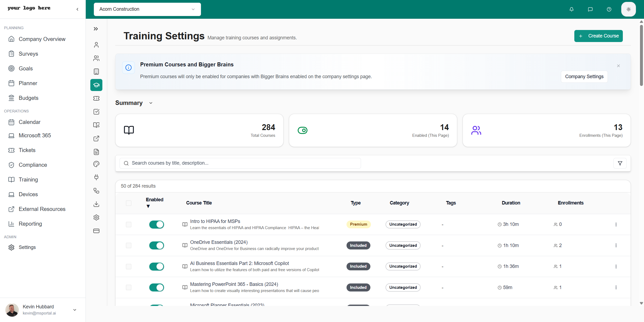Open the billing card icon at the rail bottom

[x=96, y=231]
